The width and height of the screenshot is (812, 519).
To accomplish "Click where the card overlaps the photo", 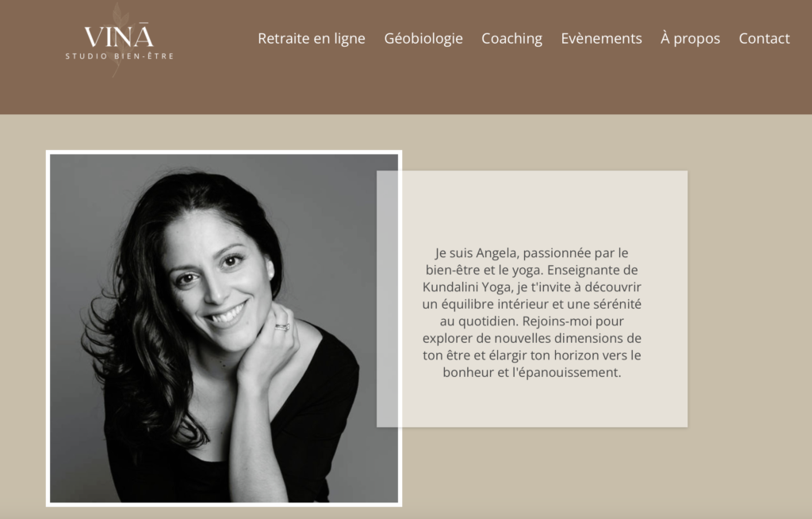I will (387, 298).
